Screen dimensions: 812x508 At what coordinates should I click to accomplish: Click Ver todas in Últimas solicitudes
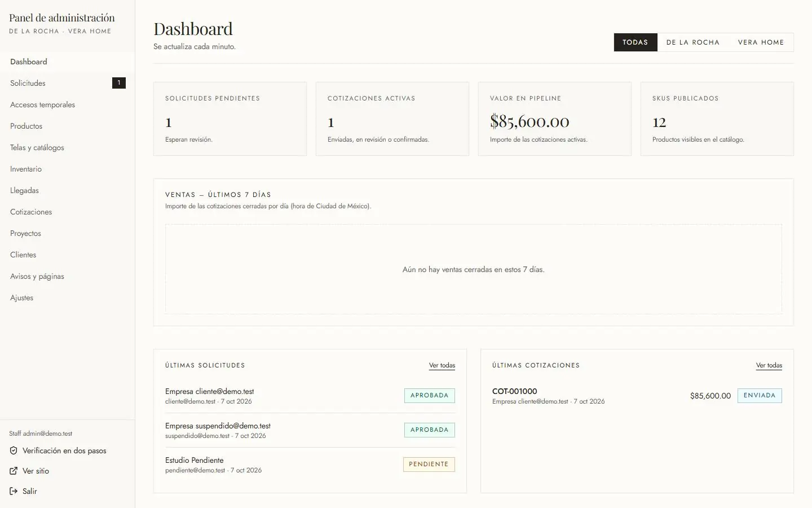click(x=442, y=365)
